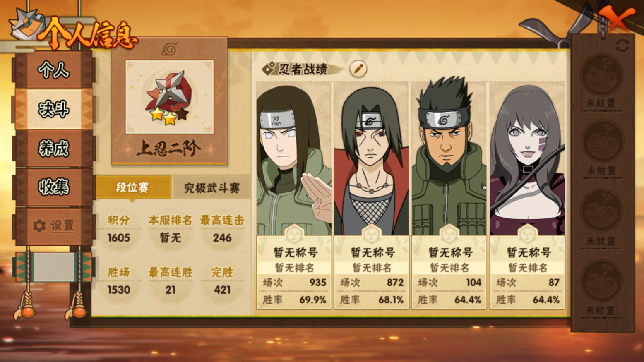Click the pencil edit icon beside 忍者战绩
The image size is (644, 362).
pyautogui.click(x=358, y=69)
